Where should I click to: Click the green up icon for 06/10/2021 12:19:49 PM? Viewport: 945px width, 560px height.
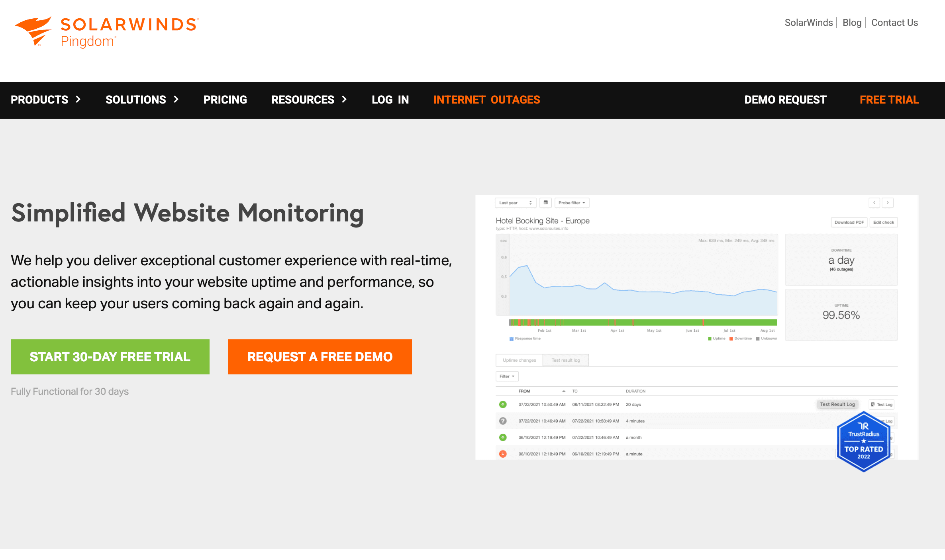(x=503, y=437)
